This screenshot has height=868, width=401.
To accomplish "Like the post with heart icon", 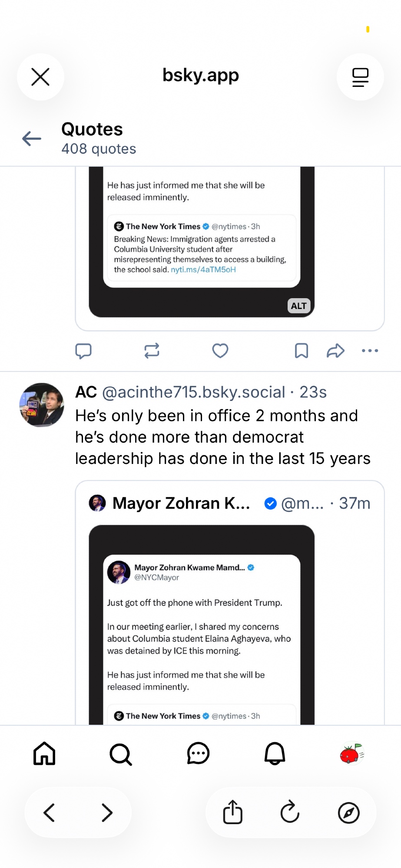I will [220, 351].
